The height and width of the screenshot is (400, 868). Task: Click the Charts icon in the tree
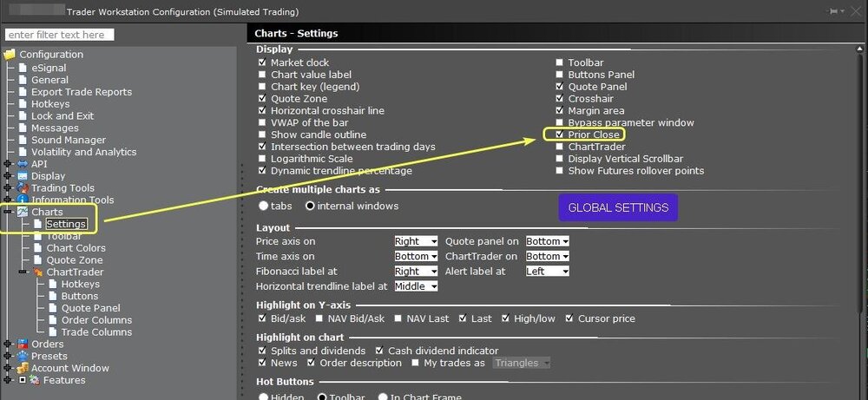point(22,212)
